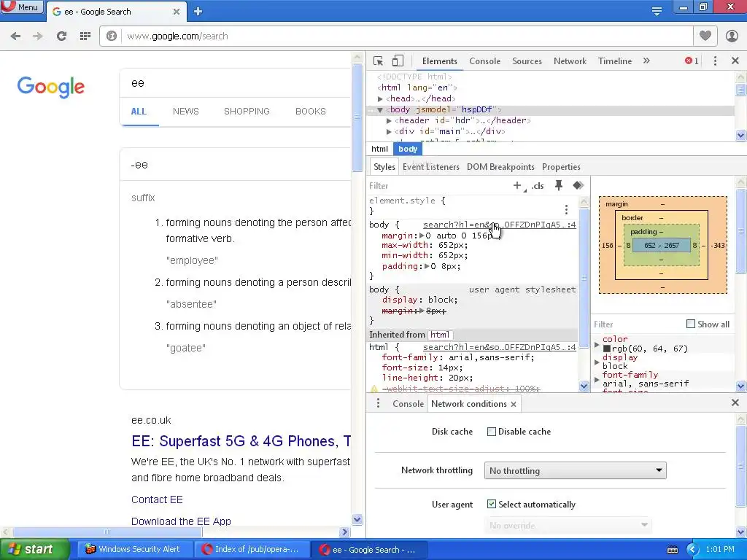Enable the Disable cache checkbox
747x560 pixels.
point(492,432)
